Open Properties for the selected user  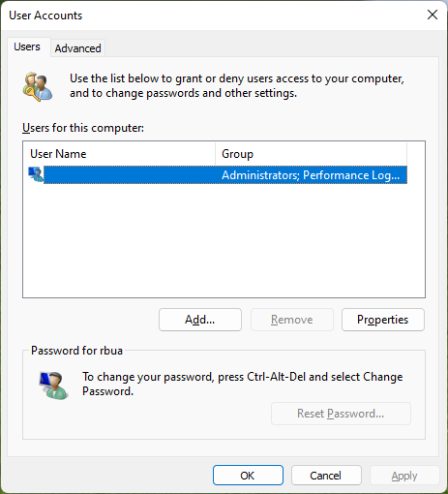(383, 320)
